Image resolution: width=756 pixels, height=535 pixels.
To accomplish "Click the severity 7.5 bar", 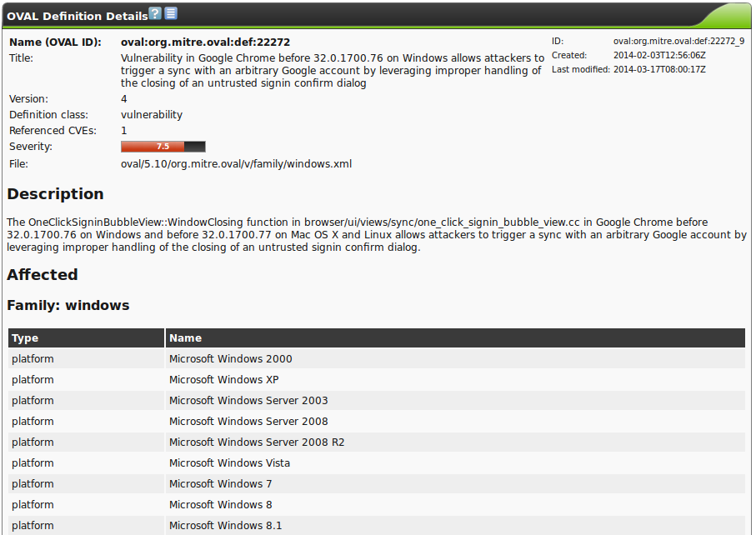I will tap(163, 147).
